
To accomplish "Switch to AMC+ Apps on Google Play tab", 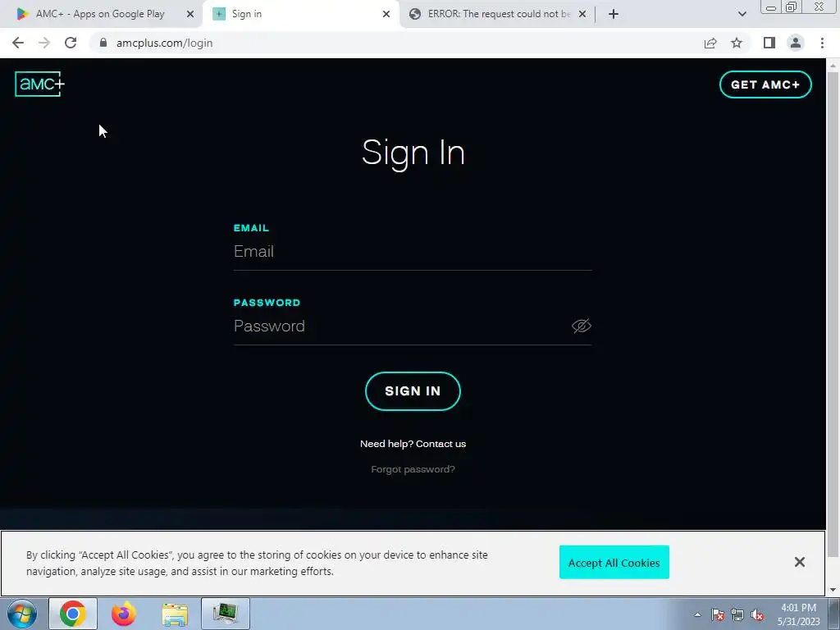I will coord(101,14).
